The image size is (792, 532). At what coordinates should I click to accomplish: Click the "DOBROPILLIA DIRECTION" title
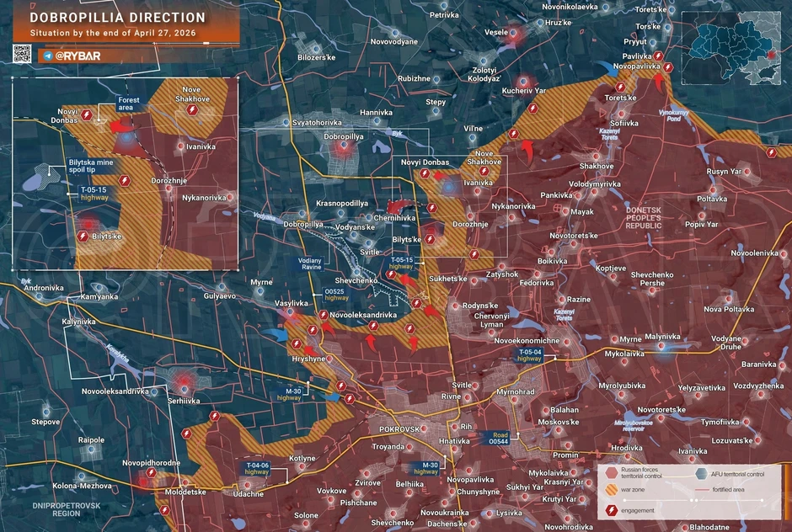tap(118, 18)
